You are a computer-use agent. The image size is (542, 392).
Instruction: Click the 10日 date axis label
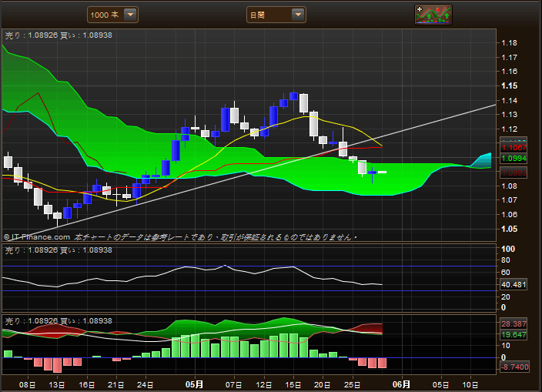pyautogui.click(x=470, y=385)
